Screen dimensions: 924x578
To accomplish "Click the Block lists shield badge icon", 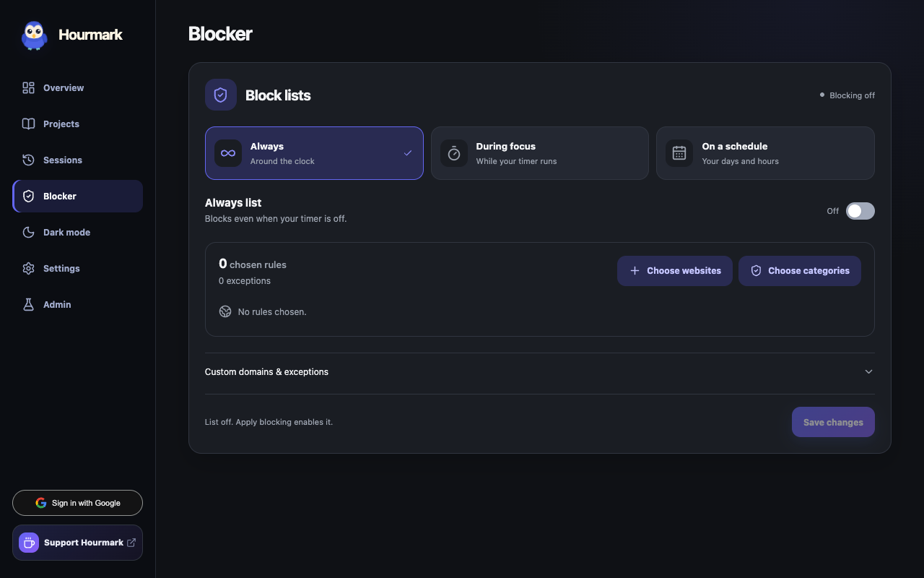I will pyautogui.click(x=221, y=95).
